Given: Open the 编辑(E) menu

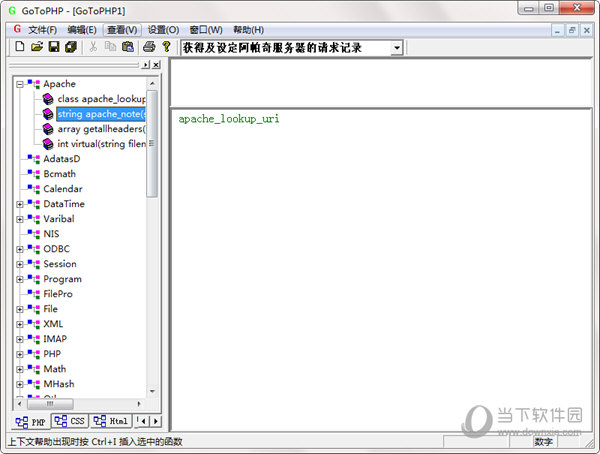Looking at the screenshot, I should coord(82,30).
